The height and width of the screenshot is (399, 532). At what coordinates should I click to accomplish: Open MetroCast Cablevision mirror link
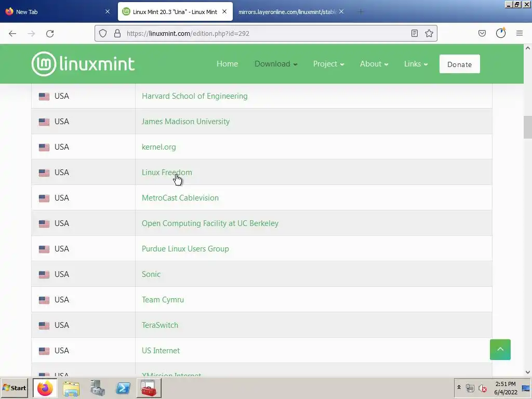point(180,198)
